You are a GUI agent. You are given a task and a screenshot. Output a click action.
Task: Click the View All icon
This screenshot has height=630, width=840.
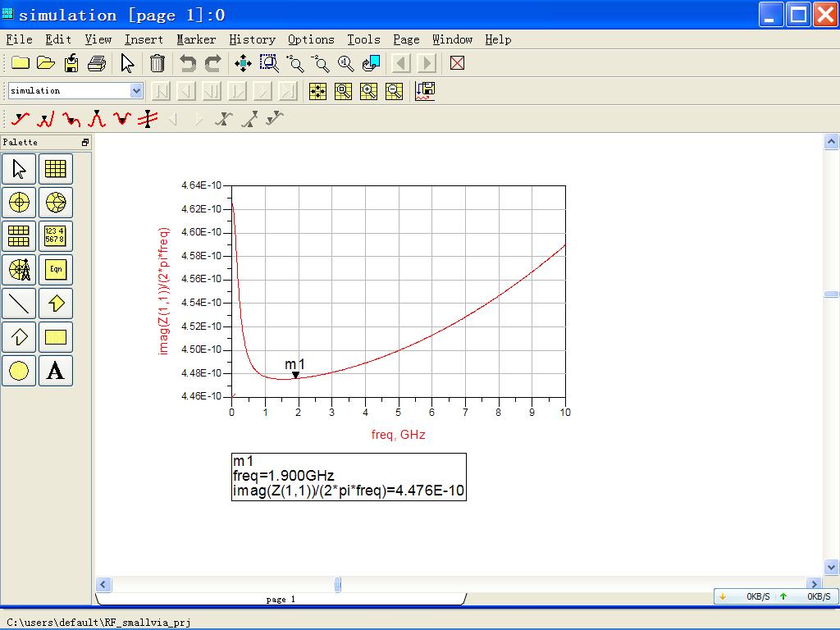243,63
